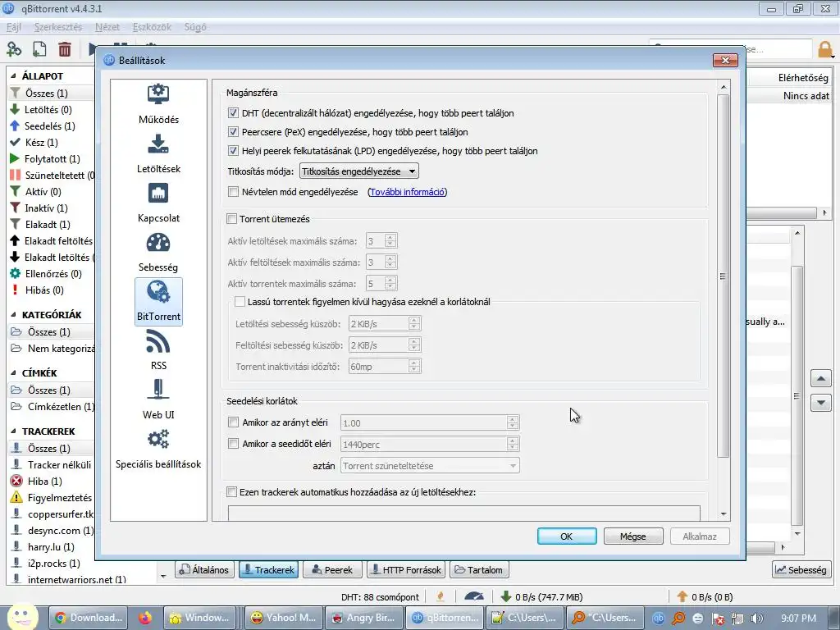Confirm settings with OK button
The width and height of the screenshot is (840, 630).
pos(567,536)
